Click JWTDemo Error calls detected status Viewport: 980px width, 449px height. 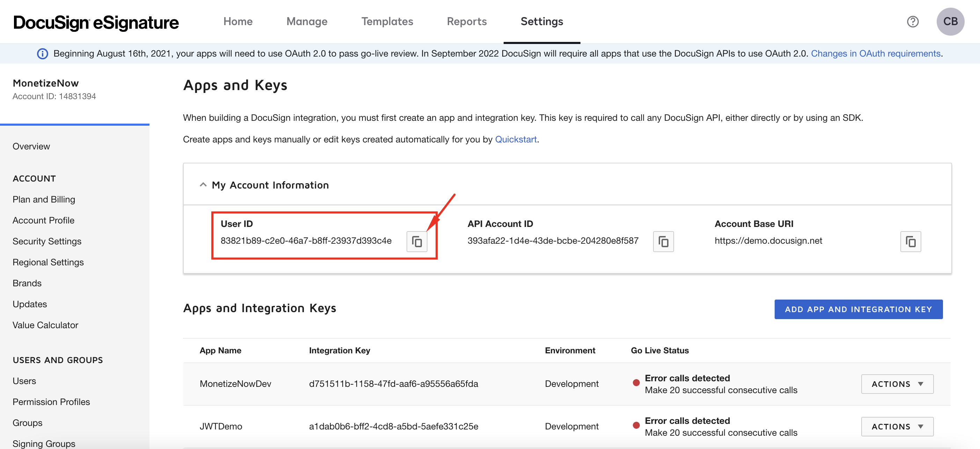coord(687,421)
